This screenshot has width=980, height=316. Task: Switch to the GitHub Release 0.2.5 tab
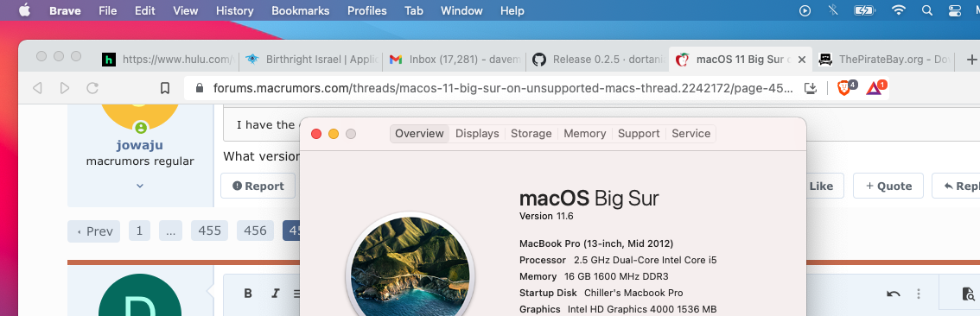click(597, 60)
